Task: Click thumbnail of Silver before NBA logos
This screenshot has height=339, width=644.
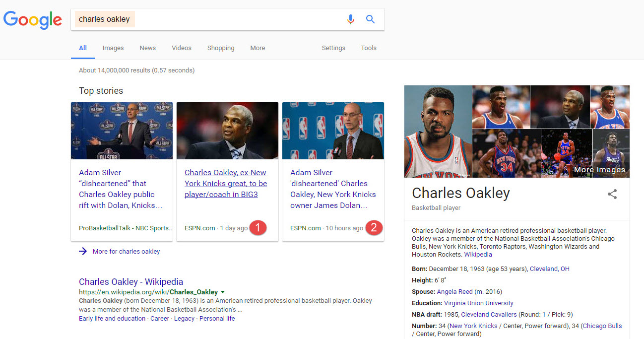Action: 333,131
